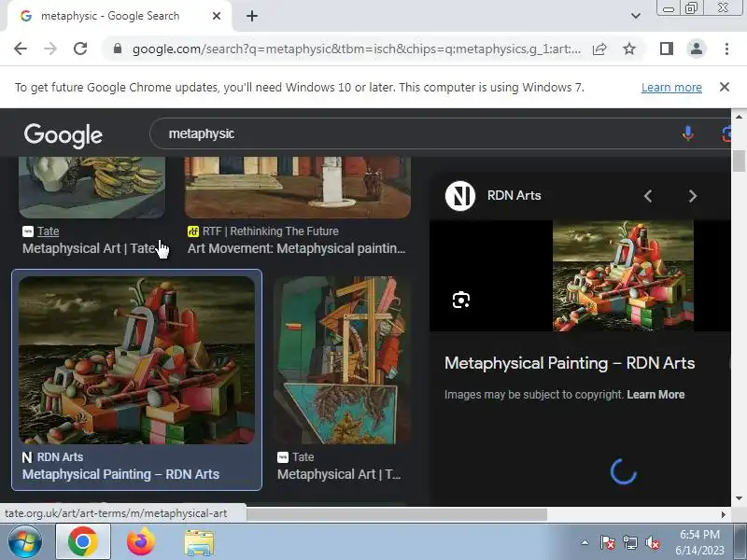Open Chrome from the taskbar
Viewport: 747px width, 560px height.
83,542
